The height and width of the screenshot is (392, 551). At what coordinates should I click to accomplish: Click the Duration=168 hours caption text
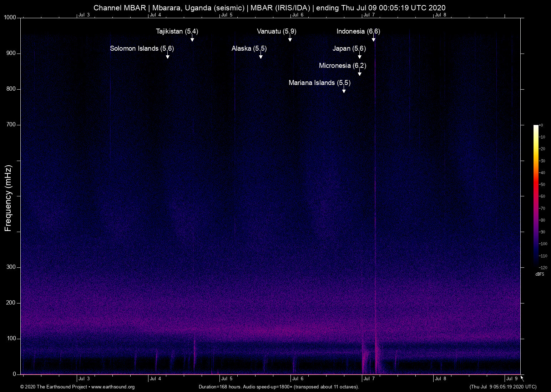(278, 387)
